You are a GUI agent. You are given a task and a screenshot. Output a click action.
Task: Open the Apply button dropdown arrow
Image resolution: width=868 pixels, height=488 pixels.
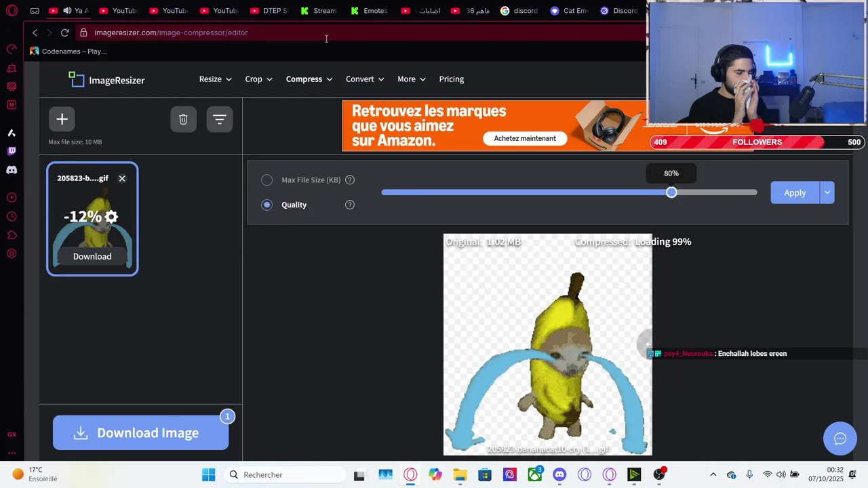827,192
